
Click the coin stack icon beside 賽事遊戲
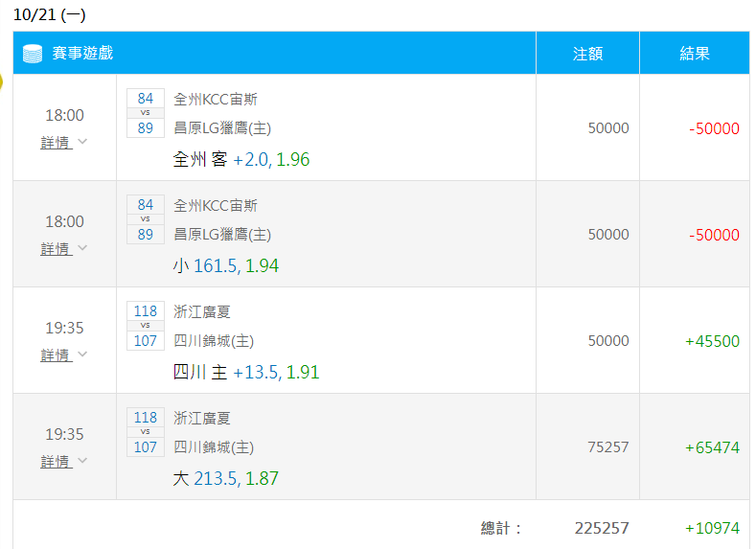coord(33,54)
